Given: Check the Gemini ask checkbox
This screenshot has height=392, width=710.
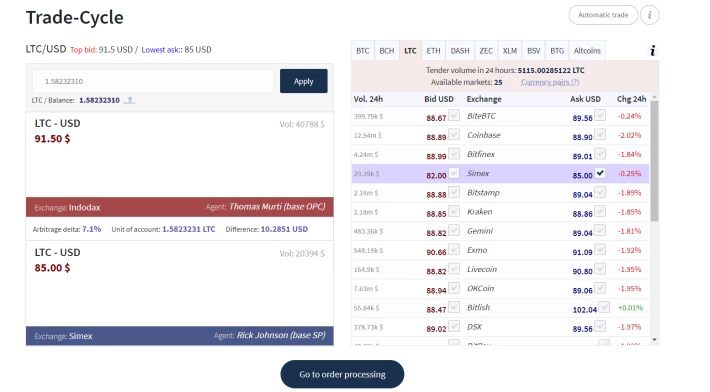Looking at the screenshot, I should (x=600, y=230).
